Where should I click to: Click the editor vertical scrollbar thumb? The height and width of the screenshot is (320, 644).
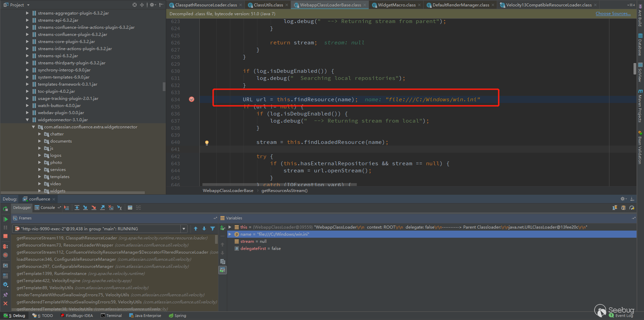(x=635, y=68)
